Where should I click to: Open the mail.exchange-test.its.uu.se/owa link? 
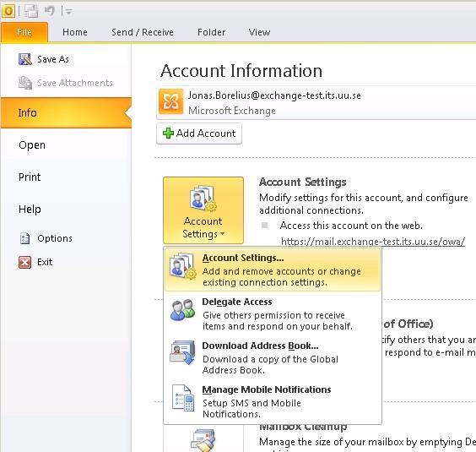373,242
